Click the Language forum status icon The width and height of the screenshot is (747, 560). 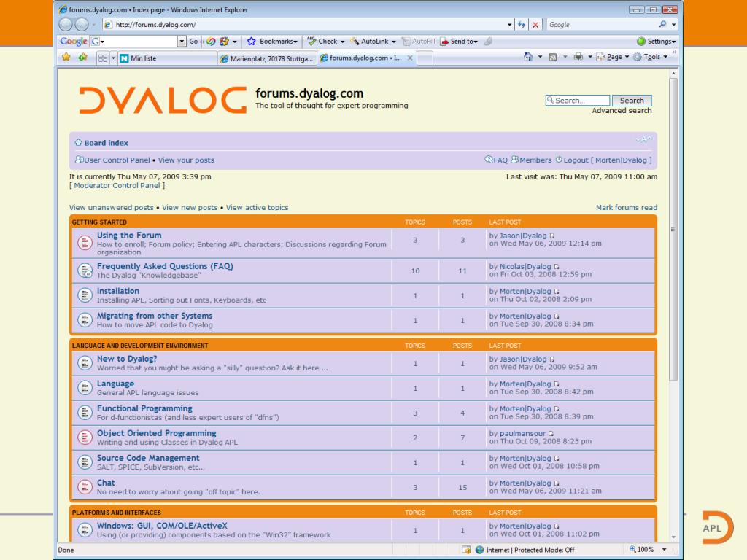pos(85,388)
